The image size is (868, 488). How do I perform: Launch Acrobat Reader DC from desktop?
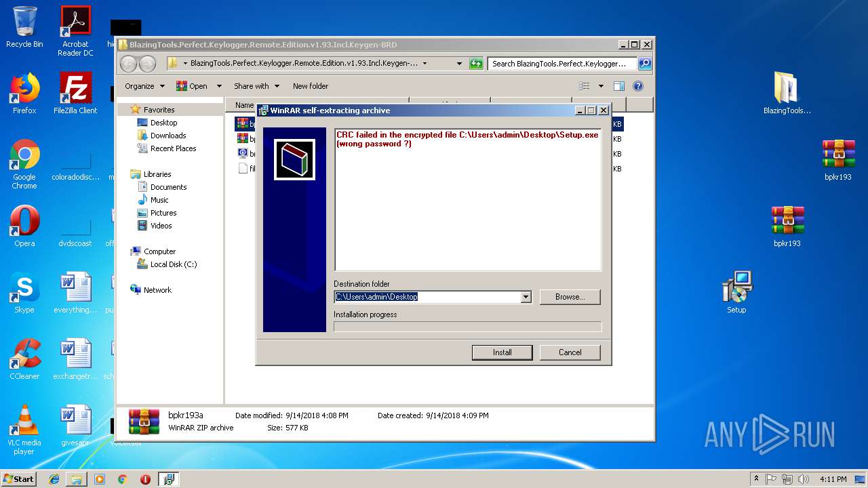[75, 31]
